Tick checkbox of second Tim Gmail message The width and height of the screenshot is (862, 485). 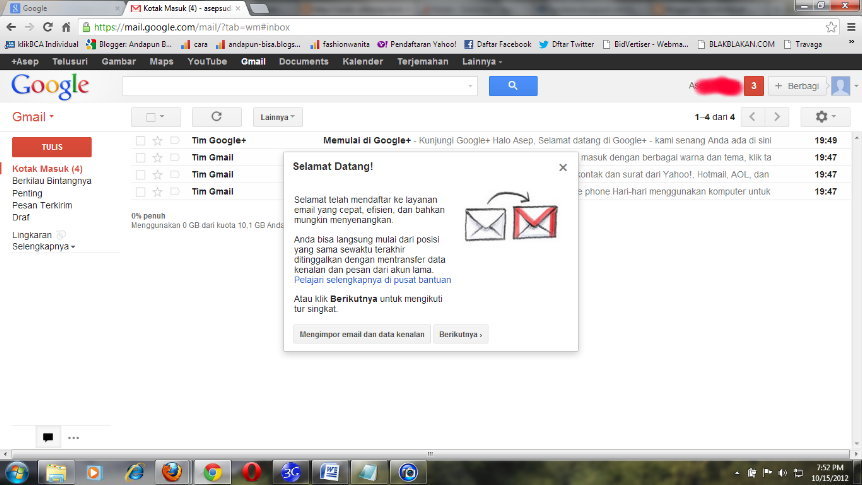[141, 175]
